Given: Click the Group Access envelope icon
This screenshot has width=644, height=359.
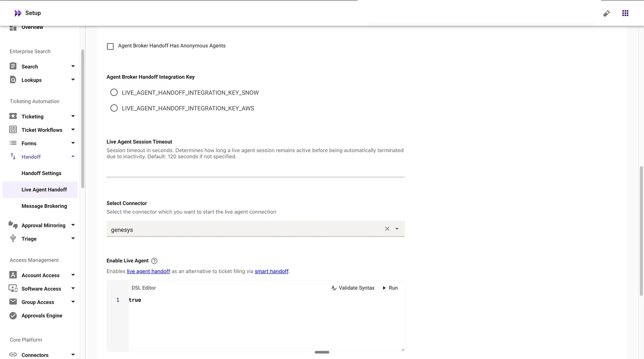Looking at the screenshot, I should (x=13, y=301).
